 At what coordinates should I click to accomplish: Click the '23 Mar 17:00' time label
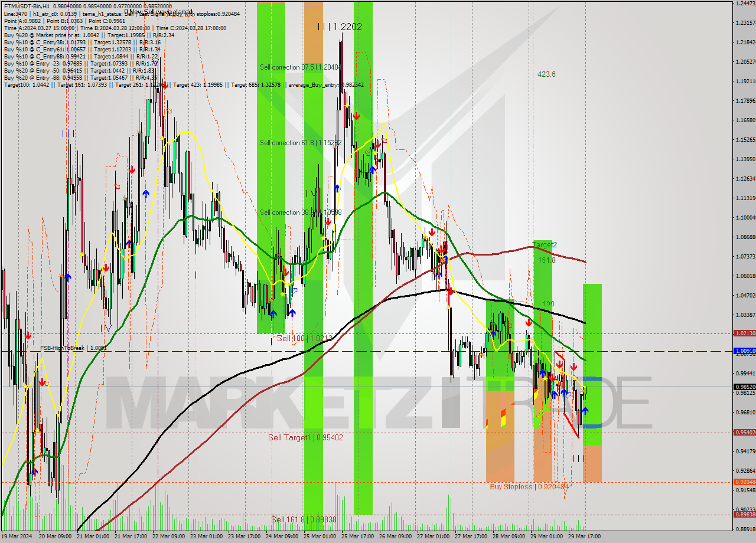[245, 537]
